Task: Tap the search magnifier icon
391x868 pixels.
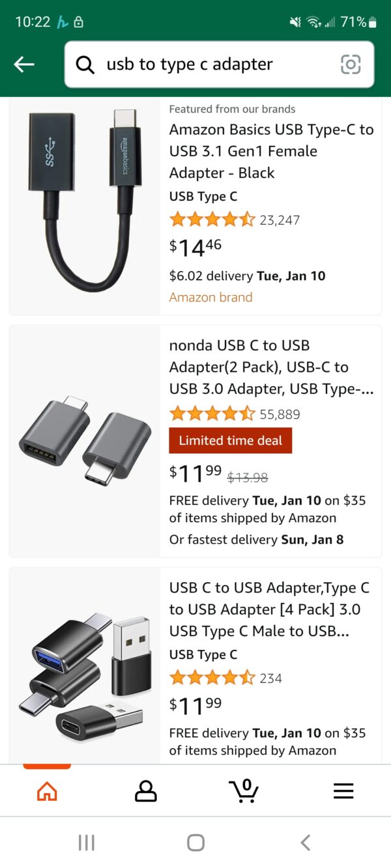Action: point(85,64)
